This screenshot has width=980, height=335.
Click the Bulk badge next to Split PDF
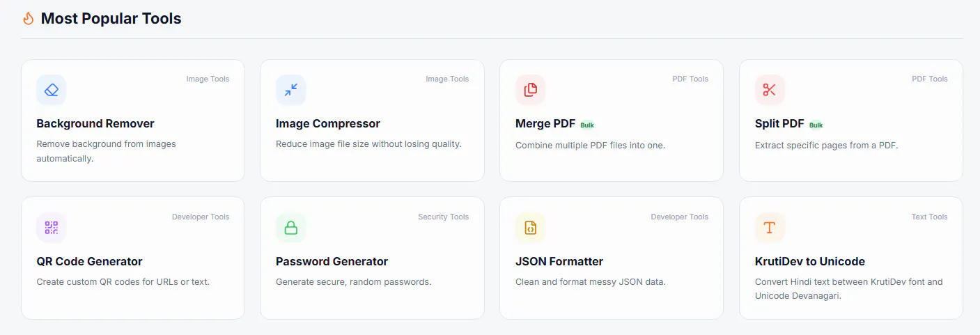click(816, 125)
